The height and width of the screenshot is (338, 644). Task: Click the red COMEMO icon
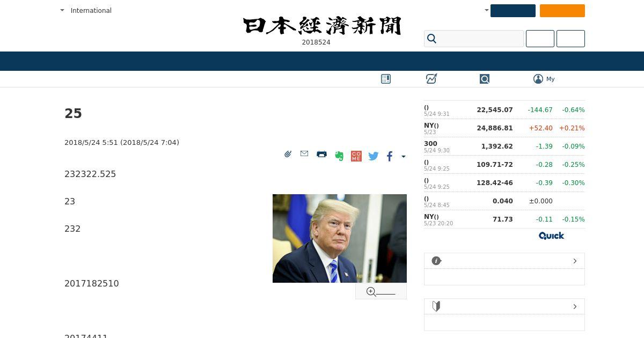pyautogui.click(x=356, y=156)
